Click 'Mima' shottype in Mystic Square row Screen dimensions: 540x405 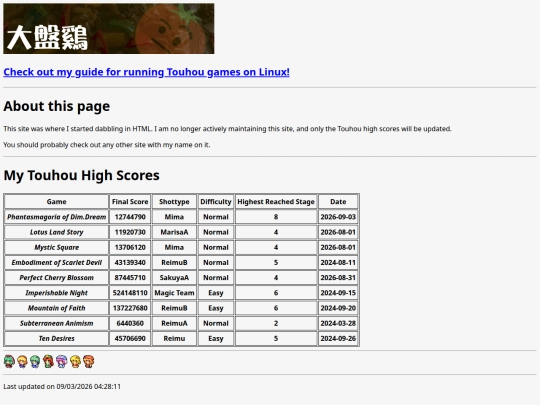tap(174, 247)
